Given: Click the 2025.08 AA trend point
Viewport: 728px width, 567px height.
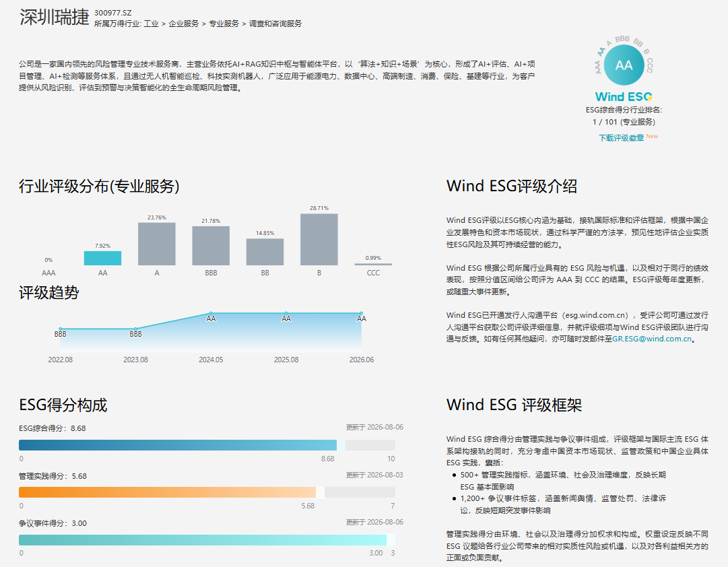Looking at the screenshot, I should [286, 313].
